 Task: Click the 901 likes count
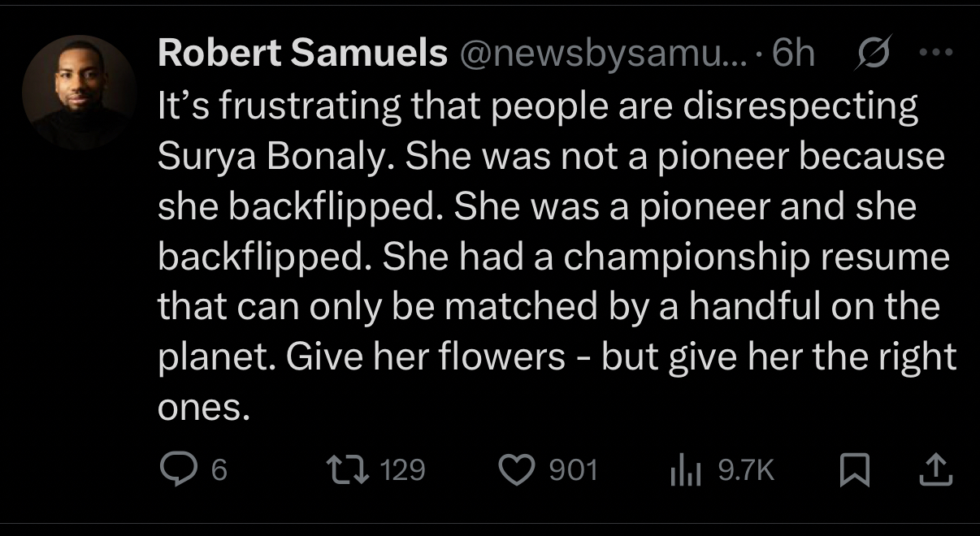coord(573,470)
